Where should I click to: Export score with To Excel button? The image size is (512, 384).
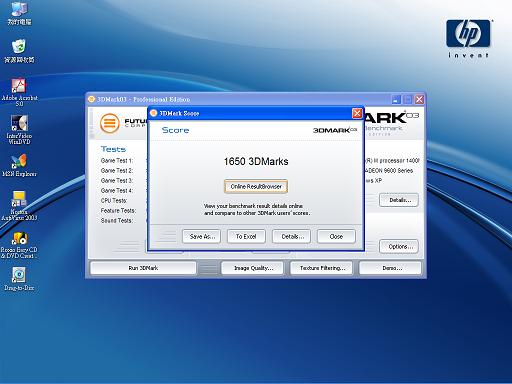point(246,236)
